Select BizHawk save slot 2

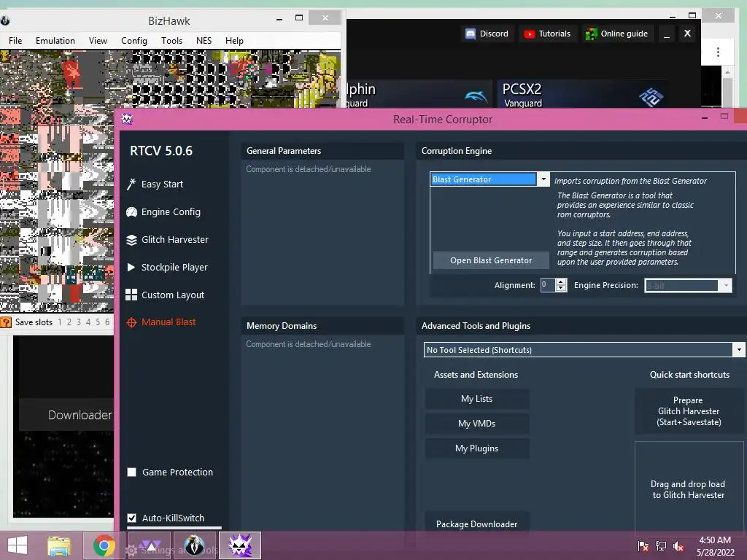69,322
